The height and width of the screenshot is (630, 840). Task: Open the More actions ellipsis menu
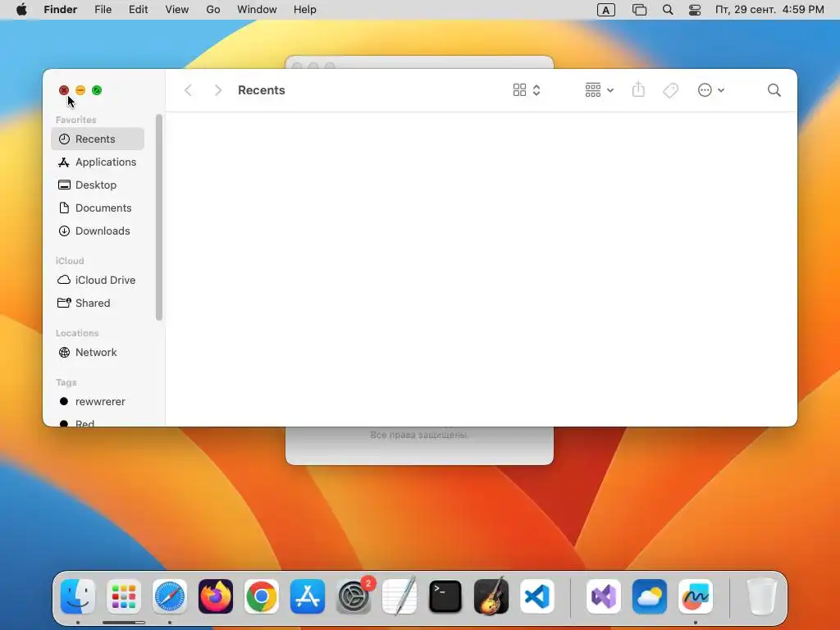(x=711, y=90)
